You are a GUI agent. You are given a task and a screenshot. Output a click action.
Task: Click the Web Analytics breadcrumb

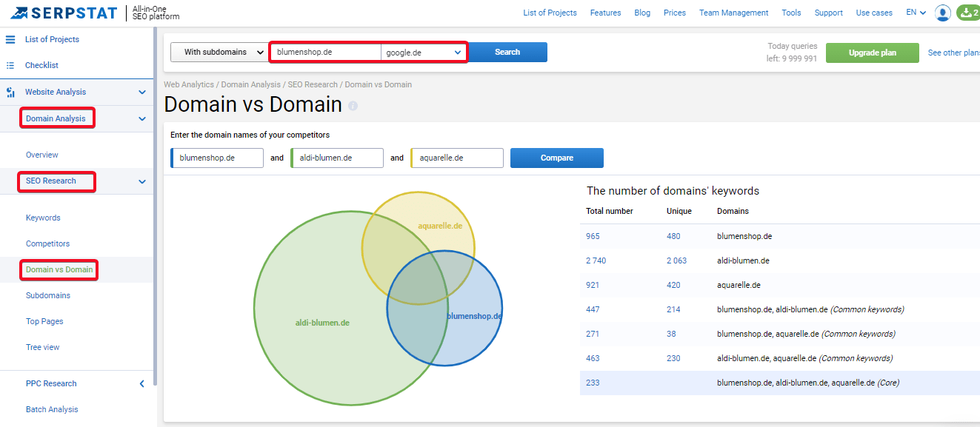[x=189, y=84]
